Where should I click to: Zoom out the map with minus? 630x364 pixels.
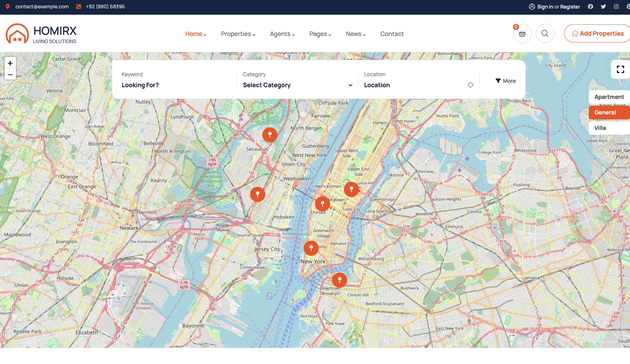point(10,75)
